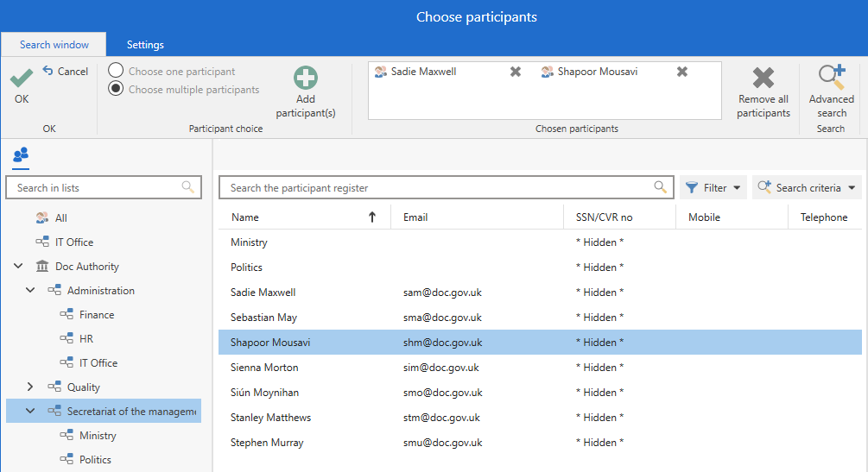Screen dimensions: 868x472
Task: Click the Filter funnel icon
Action: tap(692, 187)
